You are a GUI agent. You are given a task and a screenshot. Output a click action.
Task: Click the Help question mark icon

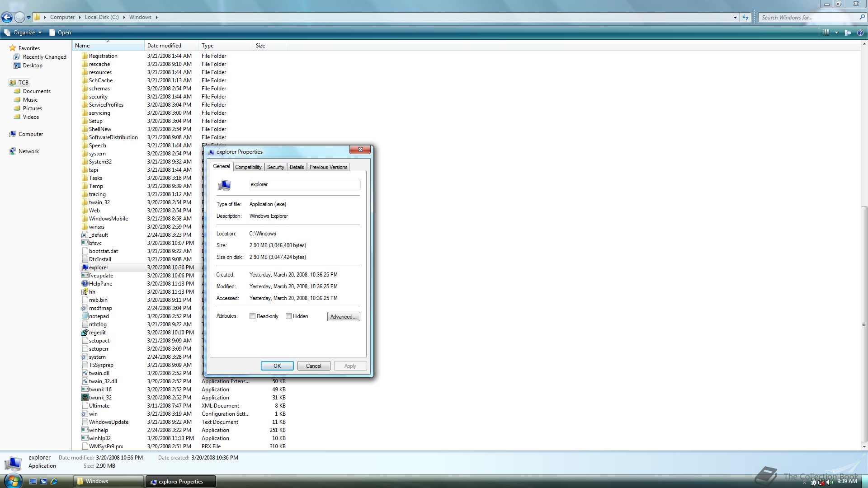(860, 33)
